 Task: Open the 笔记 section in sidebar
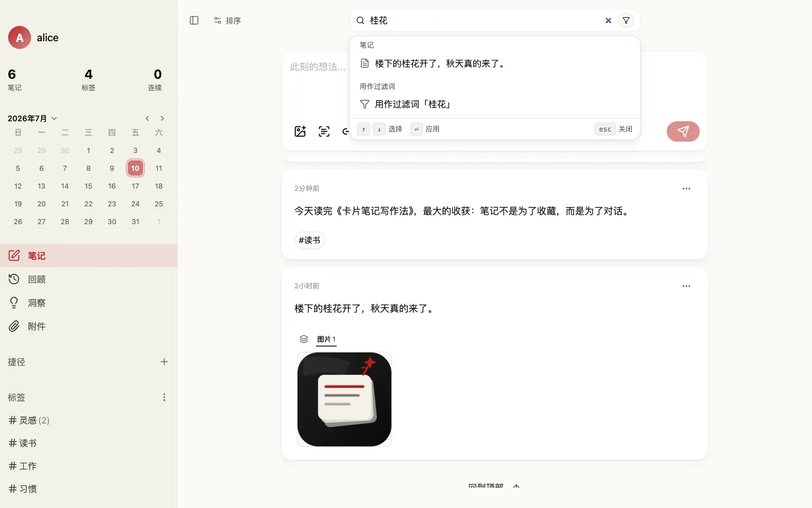(x=89, y=256)
